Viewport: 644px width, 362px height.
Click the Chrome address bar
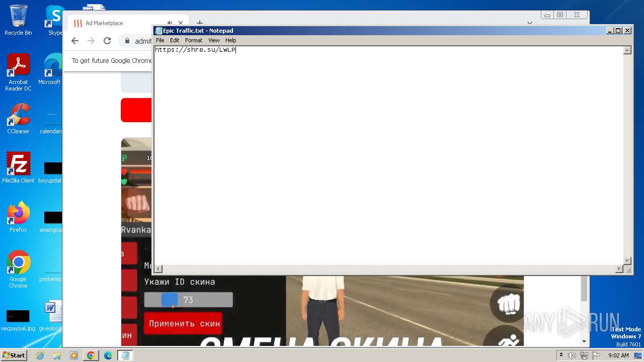(136, 41)
